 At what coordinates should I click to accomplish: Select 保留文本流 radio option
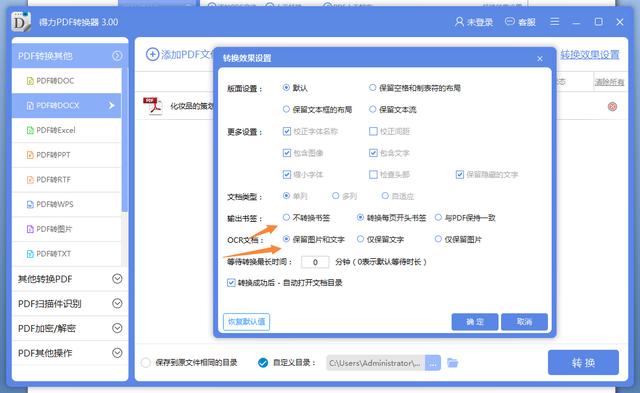(x=372, y=109)
